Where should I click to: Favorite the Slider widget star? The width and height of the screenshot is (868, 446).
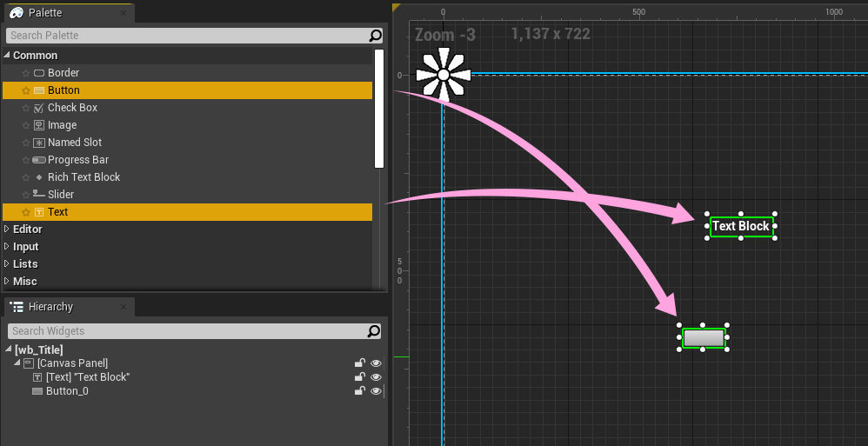point(25,195)
